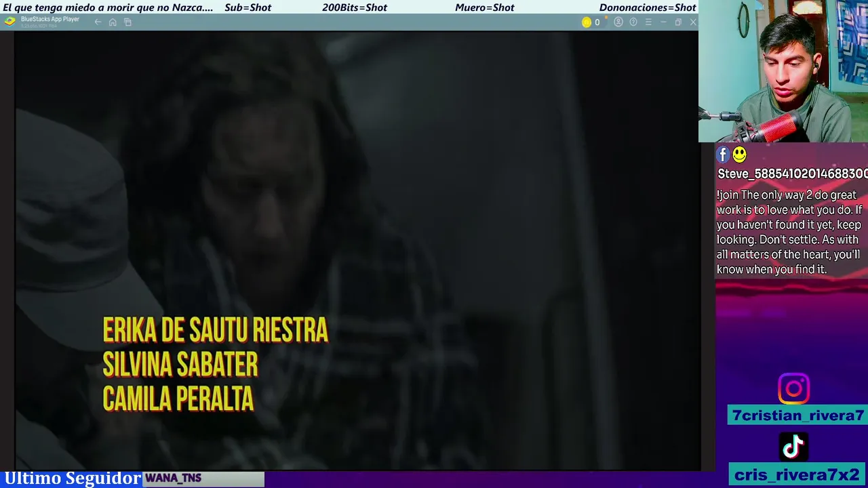Click the TikTok logo icon
868x488 pixels.
point(793,447)
